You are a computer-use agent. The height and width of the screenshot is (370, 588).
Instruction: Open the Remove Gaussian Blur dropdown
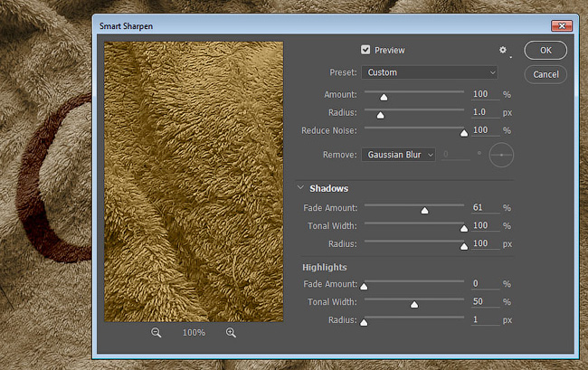coord(398,155)
